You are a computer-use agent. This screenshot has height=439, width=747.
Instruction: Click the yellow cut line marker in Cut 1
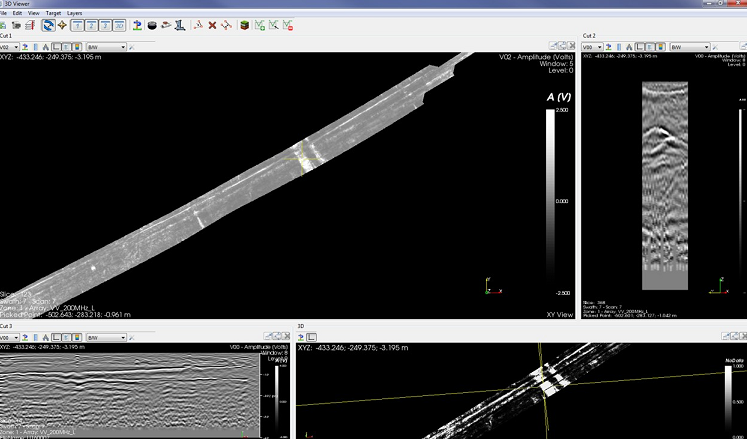pyautogui.click(x=299, y=162)
